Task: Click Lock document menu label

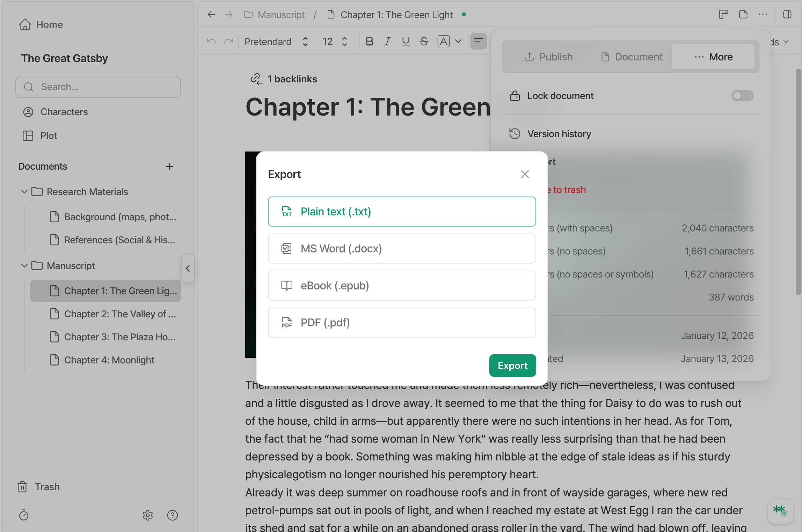Action: coord(560,96)
